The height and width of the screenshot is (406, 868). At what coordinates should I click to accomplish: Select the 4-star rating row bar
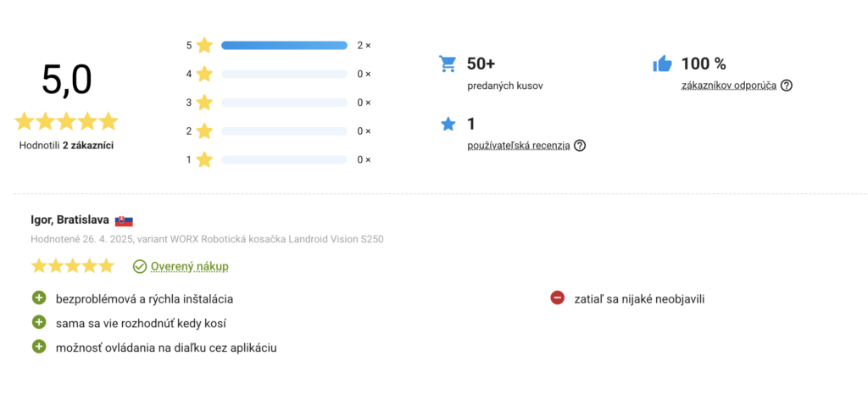point(284,74)
